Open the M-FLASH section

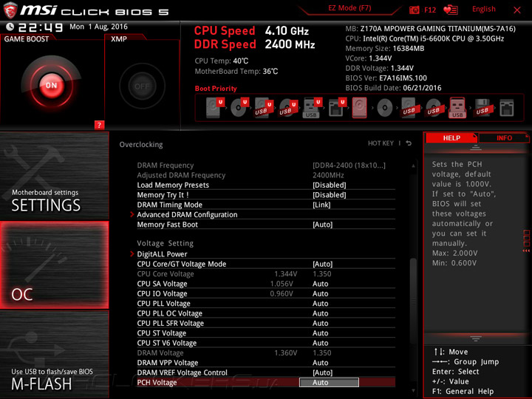point(54,355)
